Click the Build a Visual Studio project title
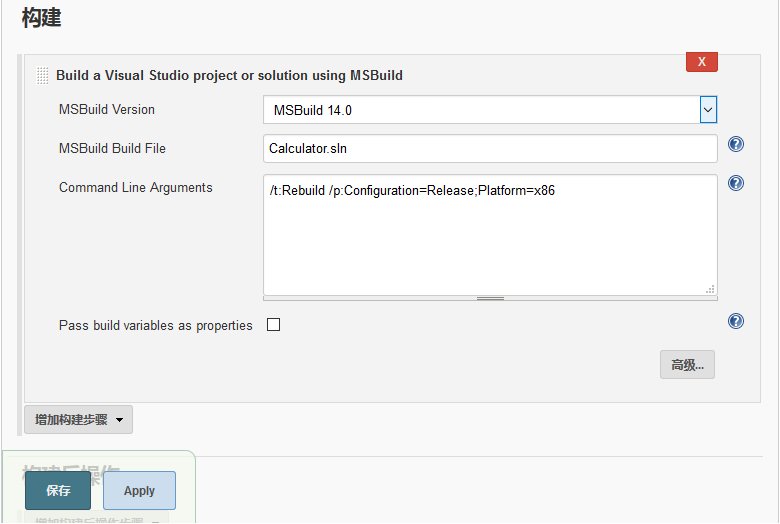Viewport: 780px width, 524px height. click(229, 76)
